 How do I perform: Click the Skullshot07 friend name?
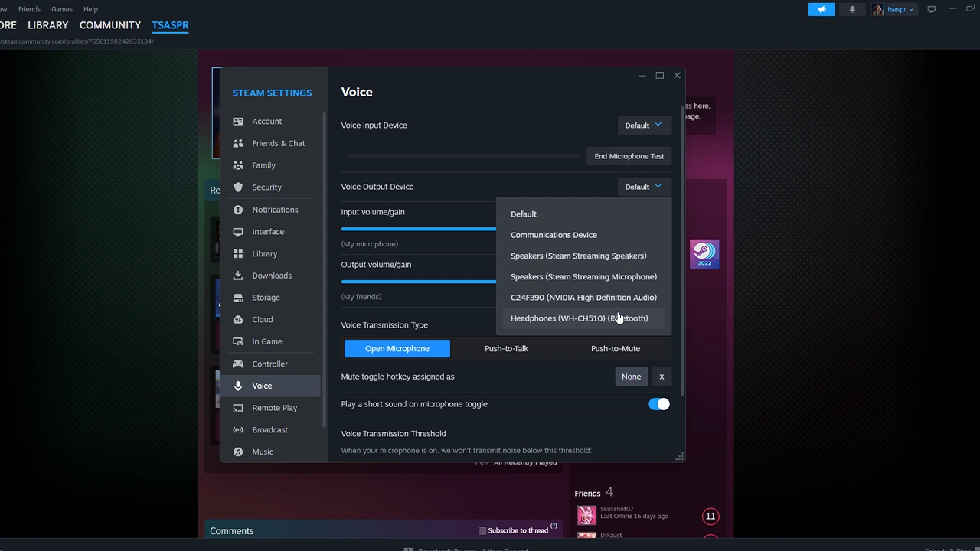616,509
